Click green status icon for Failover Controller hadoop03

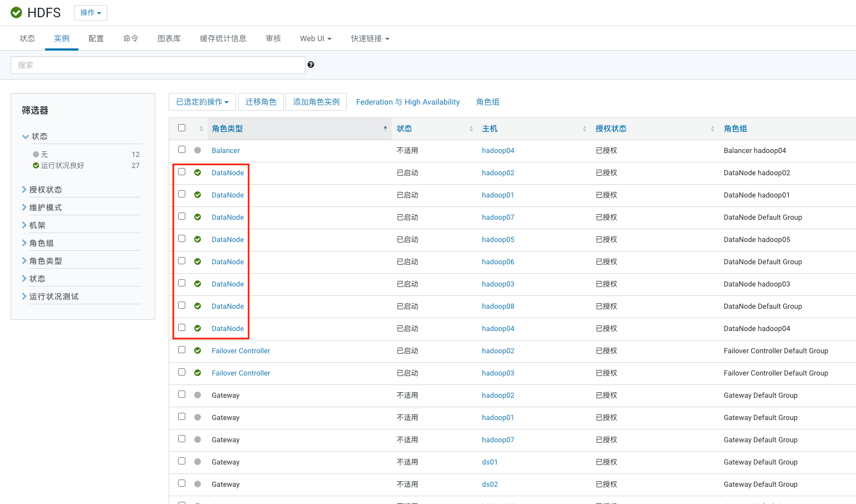(198, 373)
